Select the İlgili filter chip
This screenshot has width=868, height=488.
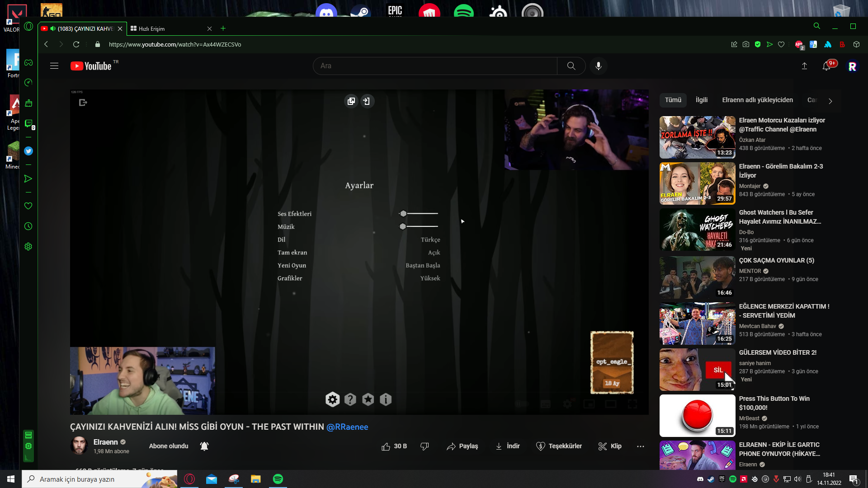click(702, 100)
